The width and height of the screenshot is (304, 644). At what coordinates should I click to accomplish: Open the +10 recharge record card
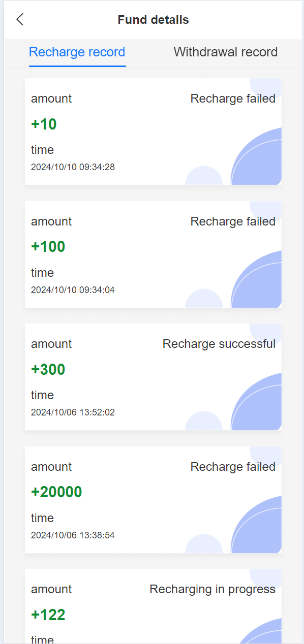153,132
